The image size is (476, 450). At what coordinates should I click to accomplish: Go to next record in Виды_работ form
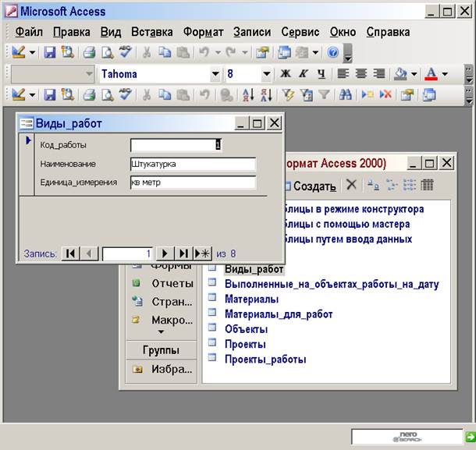tap(165, 253)
